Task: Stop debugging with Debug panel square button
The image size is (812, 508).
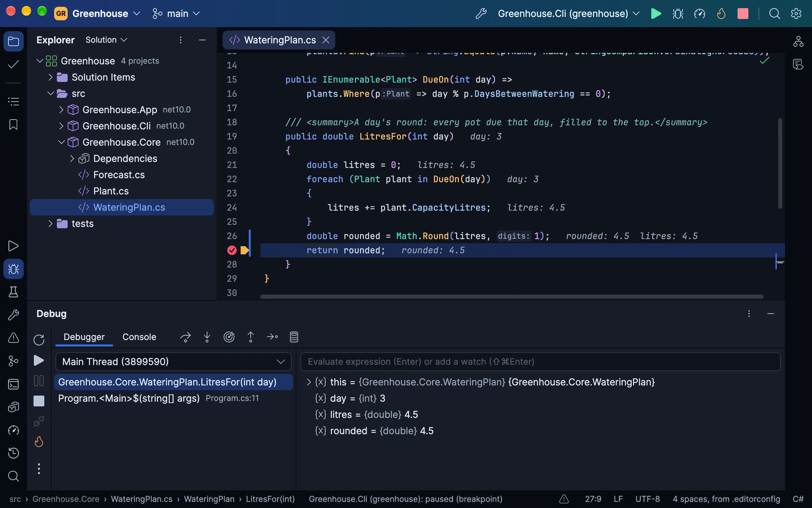Action: tap(39, 401)
